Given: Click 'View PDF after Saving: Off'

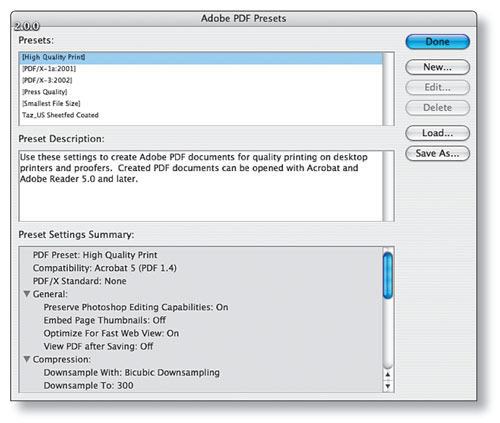Looking at the screenshot, I should [x=98, y=346].
